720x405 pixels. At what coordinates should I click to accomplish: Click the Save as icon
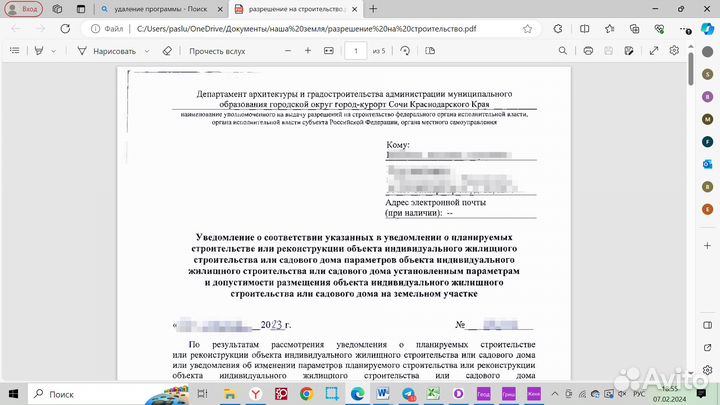click(629, 51)
